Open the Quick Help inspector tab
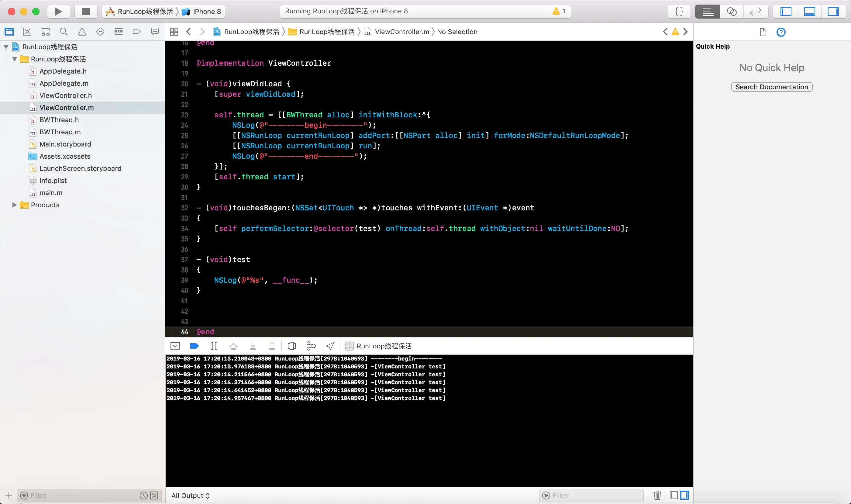Image resolution: width=851 pixels, height=504 pixels. (781, 32)
